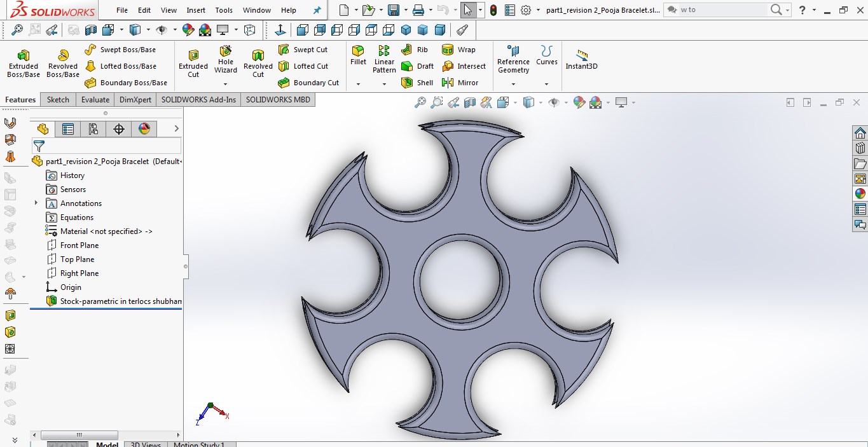Click the Rebuild traffic light icon
The width and height of the screenshot is (868, 447).
(x=493, y=10)
